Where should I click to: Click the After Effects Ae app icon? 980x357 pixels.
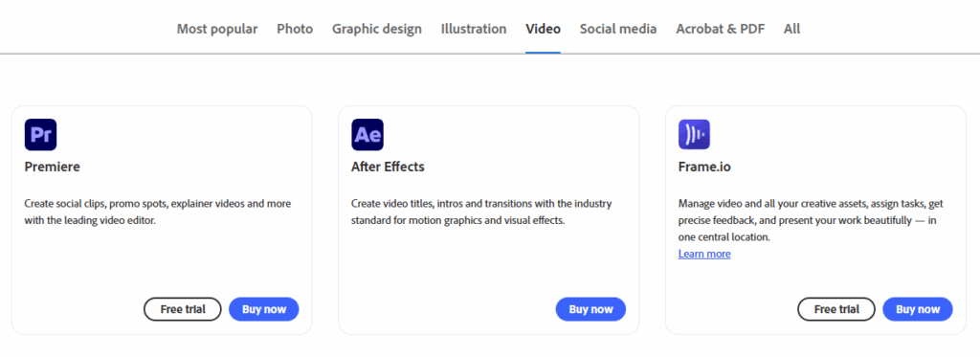click(x=367, y=134)
